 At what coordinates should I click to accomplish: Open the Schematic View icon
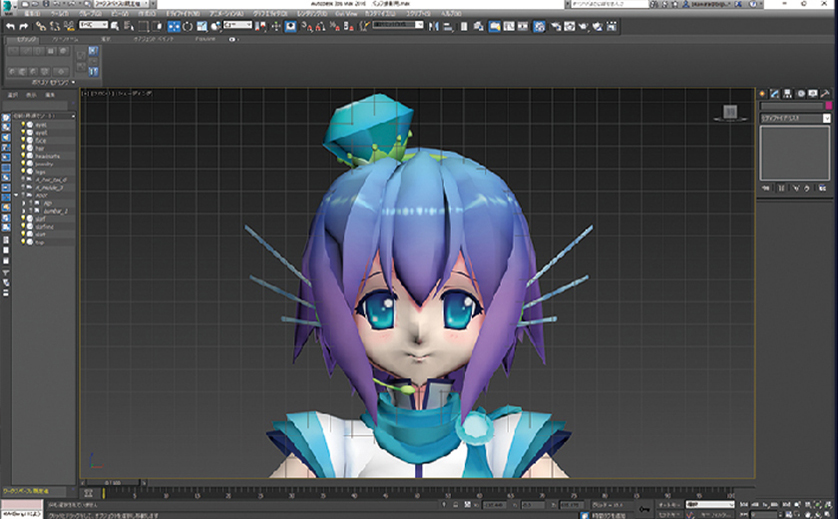522,26
